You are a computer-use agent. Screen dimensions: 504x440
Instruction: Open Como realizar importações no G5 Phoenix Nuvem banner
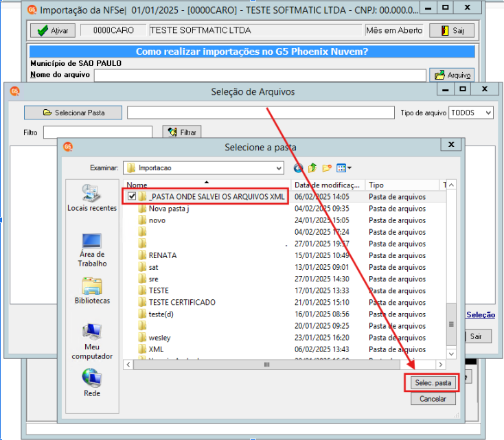[x=252, y=51]
